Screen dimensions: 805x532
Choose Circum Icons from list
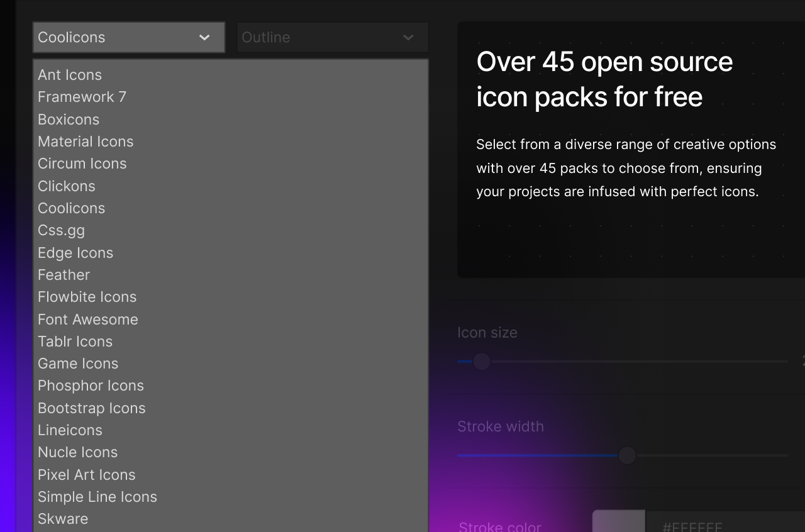pyautogui.click(x=230, y=163)
